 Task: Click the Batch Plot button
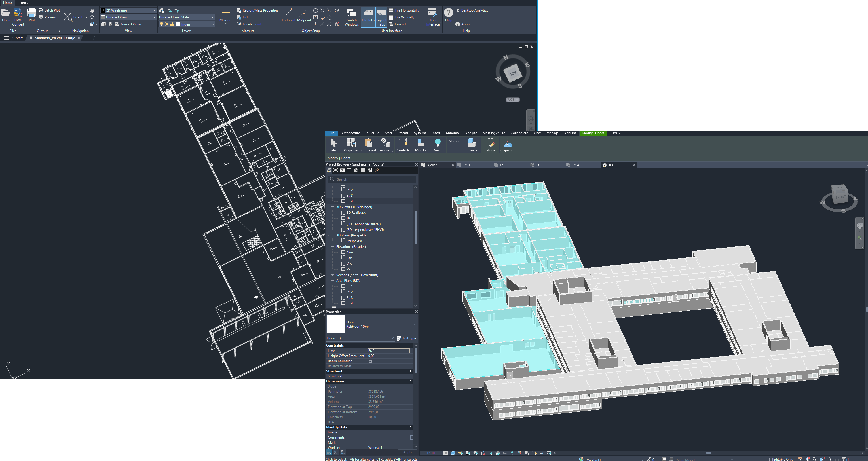[49, 10]
